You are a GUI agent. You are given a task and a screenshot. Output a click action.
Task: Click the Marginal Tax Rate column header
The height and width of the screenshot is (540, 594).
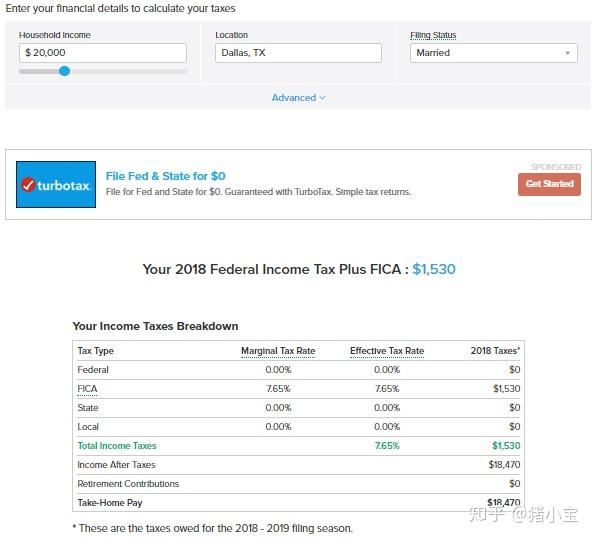(278, 351)
